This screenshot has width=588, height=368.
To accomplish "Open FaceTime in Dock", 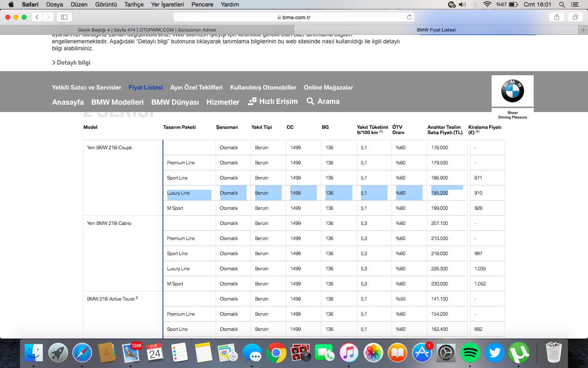I will (325, 353).
